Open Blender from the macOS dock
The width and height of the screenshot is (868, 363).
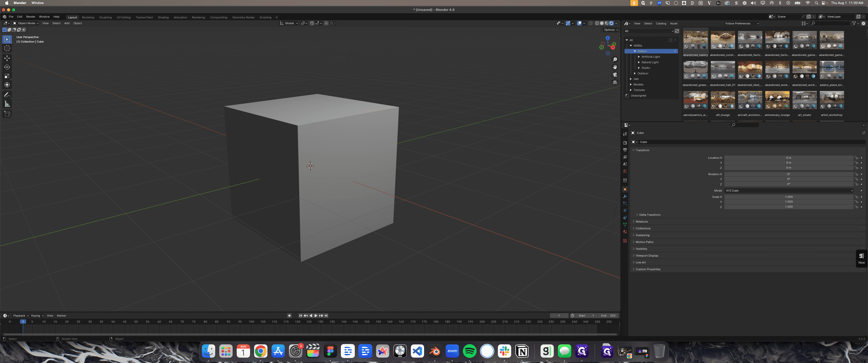[435, 351]
